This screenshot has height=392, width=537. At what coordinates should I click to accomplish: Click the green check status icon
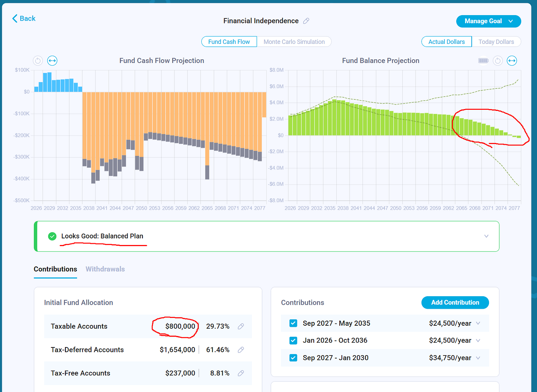[x=52, y=236]
